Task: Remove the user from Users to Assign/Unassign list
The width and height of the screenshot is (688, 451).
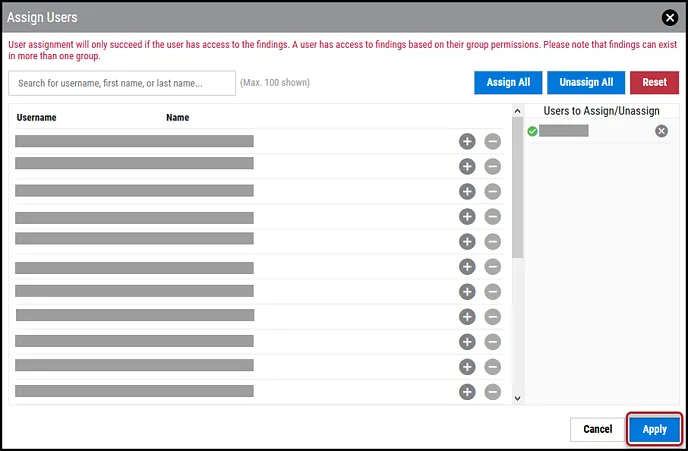Action: tap(661, 131)
